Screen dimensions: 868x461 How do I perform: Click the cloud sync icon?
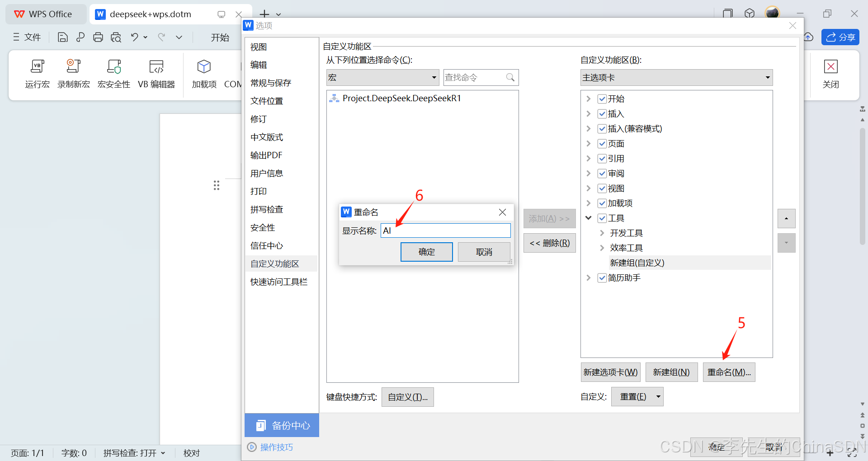808,37
